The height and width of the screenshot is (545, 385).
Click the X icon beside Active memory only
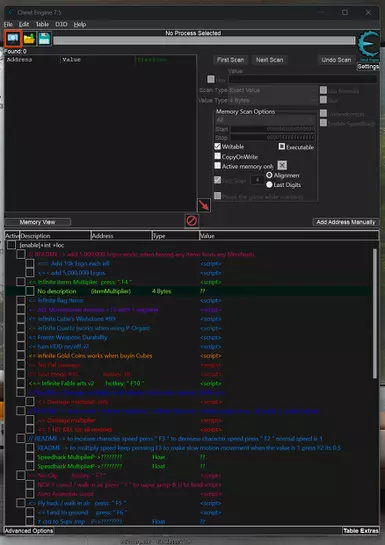tap(282, 165)
